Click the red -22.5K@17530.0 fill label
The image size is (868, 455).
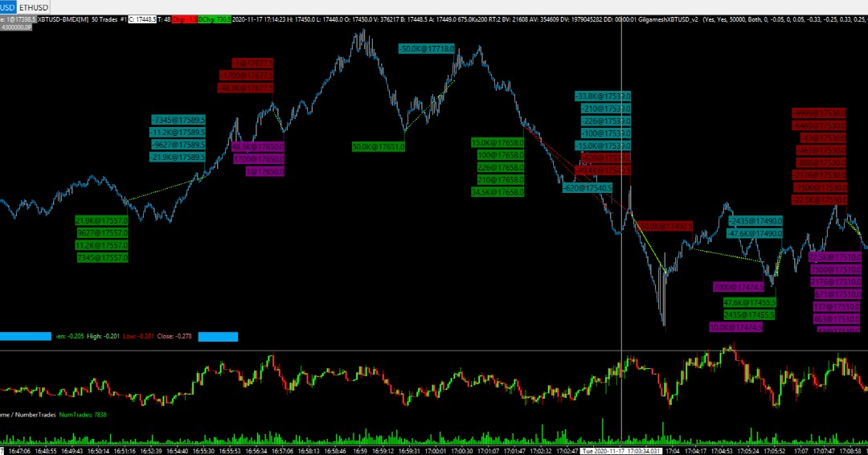tap(819, 200)
